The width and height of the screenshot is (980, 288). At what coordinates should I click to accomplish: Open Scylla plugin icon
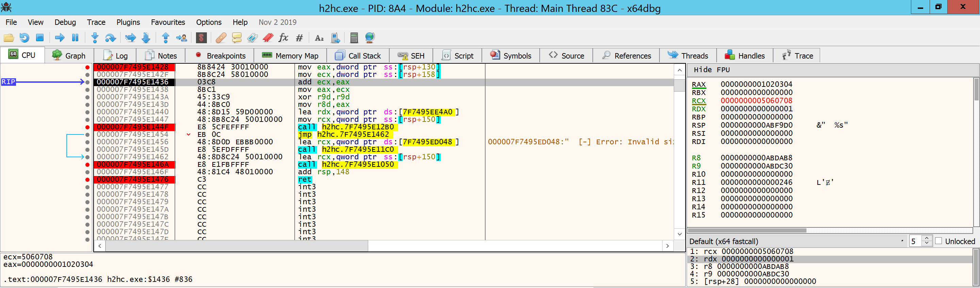(x=201, y=38)
